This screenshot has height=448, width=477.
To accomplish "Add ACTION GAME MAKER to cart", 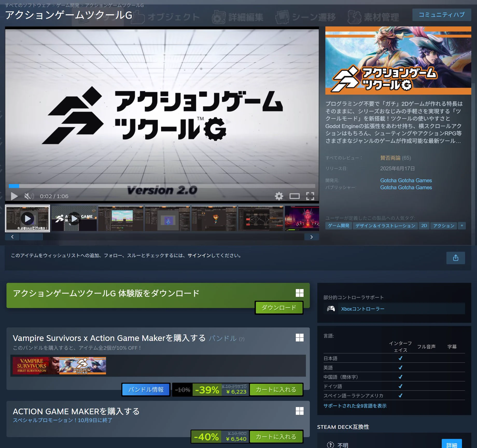I will click(276, 437).
